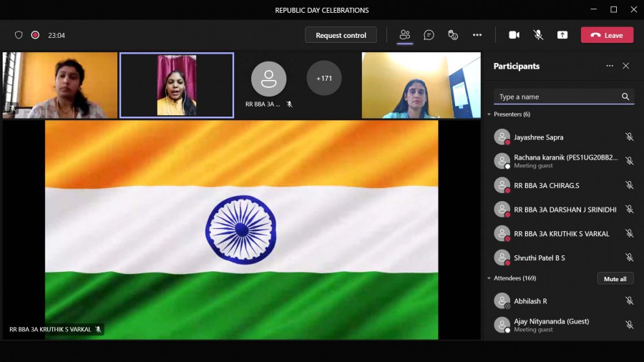Close the Participants panel
The width and height of the screenshot is (644, 362).
pyautogui.click(x=626, y=66)
